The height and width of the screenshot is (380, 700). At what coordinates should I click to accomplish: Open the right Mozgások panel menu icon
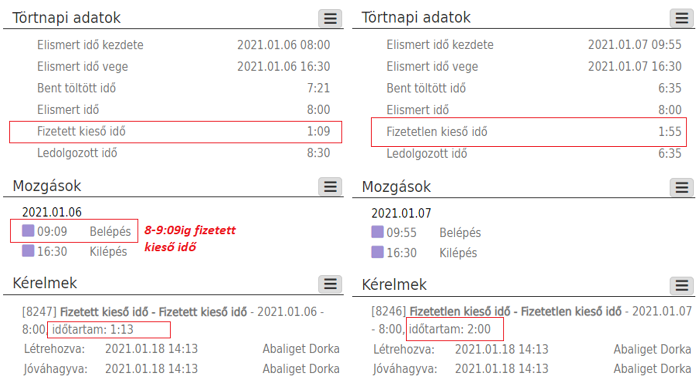(x=681, y=188)
